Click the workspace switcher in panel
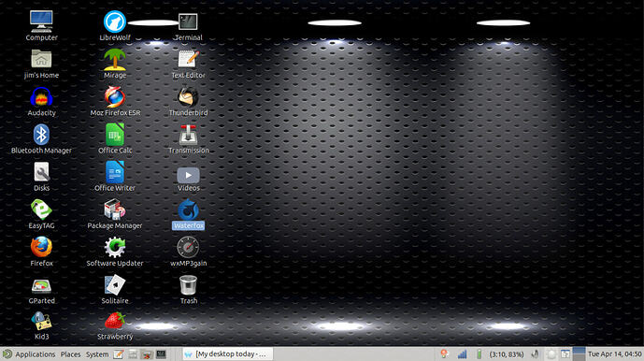The width and height of the screenshot is (644, 361). pyautogui.click(x=580, y=354)
